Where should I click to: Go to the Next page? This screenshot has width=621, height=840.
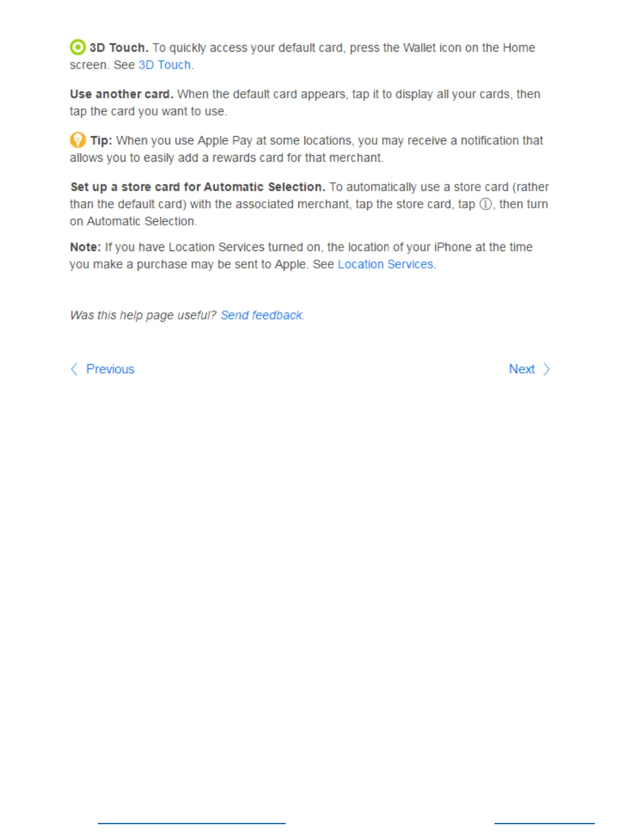tap(521, 369)
